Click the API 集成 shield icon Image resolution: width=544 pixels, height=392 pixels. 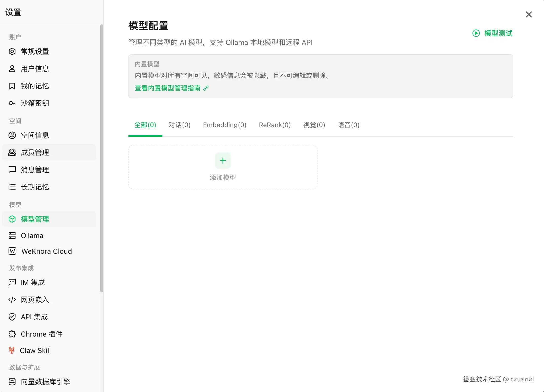12,317
